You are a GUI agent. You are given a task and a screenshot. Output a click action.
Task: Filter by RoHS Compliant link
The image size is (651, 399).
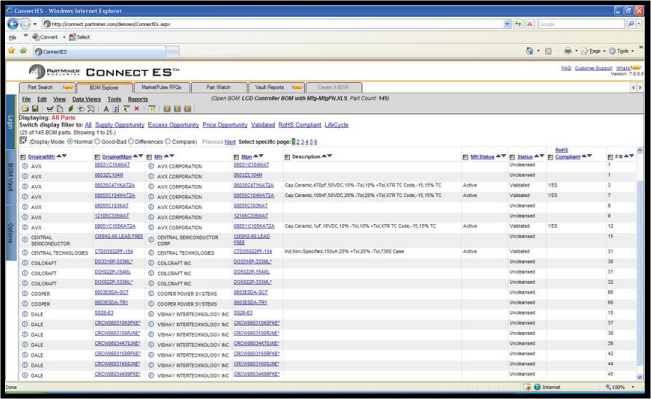tap(300, 125)
